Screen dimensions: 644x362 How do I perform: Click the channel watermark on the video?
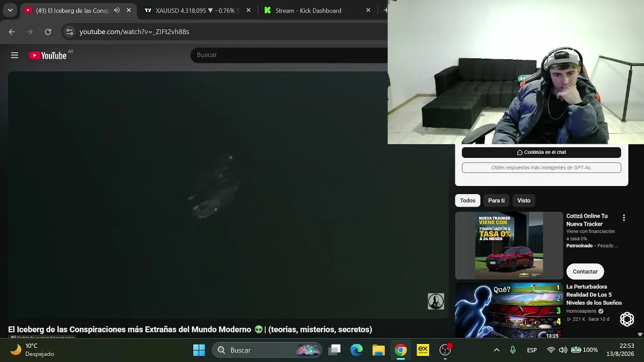[436, 301]
